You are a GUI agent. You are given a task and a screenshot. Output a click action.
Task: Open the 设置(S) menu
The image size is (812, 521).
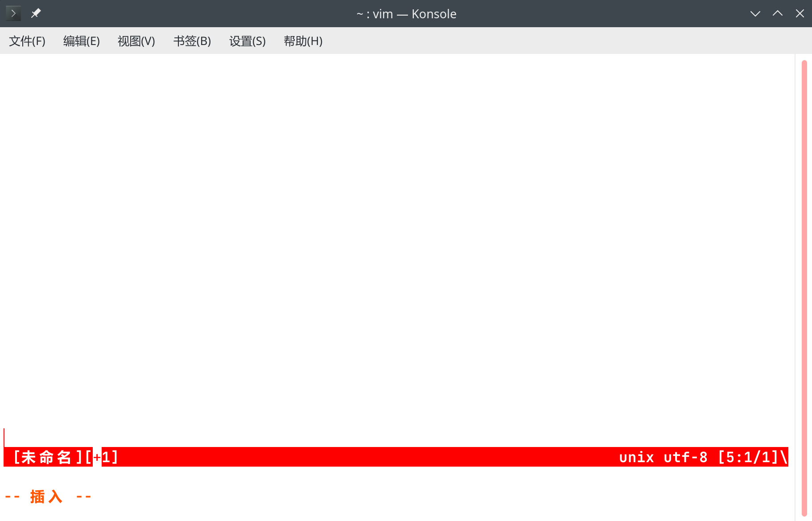coord(247,41)
